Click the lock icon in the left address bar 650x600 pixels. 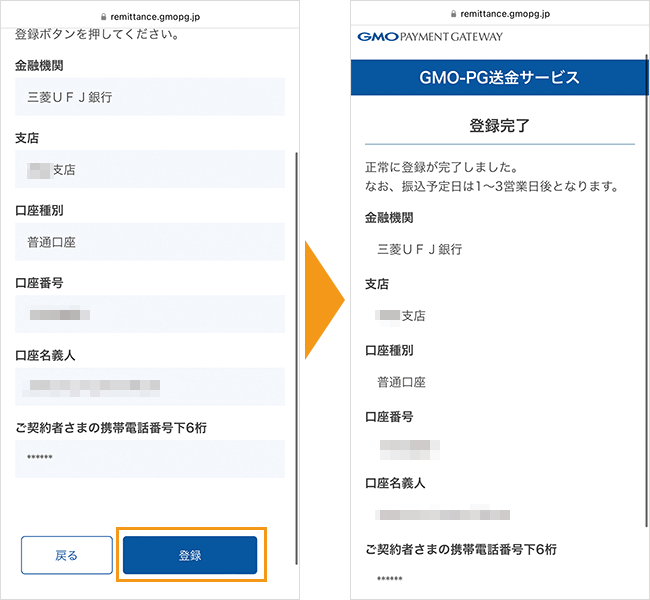click(104, 17)
